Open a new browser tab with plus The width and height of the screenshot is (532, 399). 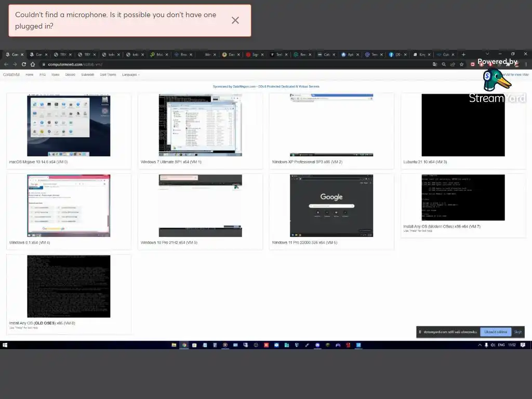463,54
